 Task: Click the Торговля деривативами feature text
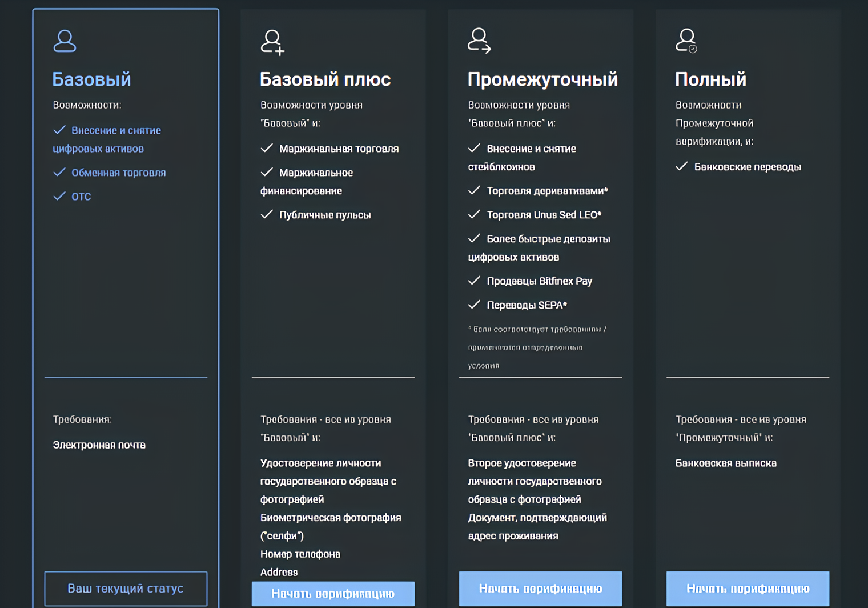coord(547,191)
